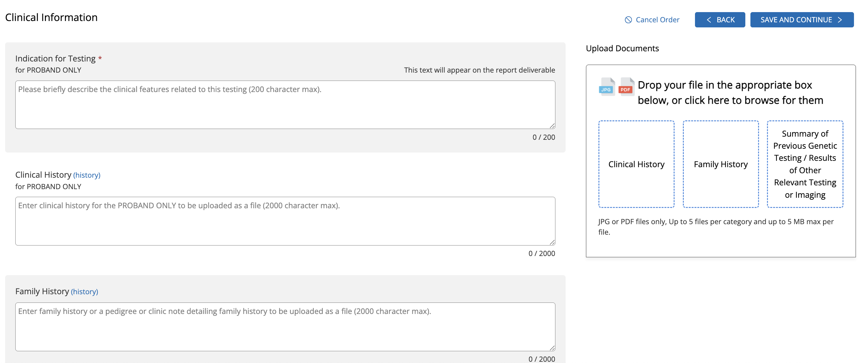Click the 'Upload Documents' heading
Image resolution: width=868 pixels, height=363 pixels.
coord(622,48)
